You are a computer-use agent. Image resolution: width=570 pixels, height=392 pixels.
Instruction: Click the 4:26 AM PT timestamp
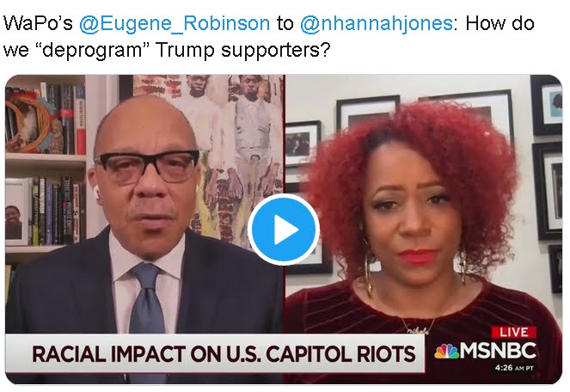[x=514, y=368]
